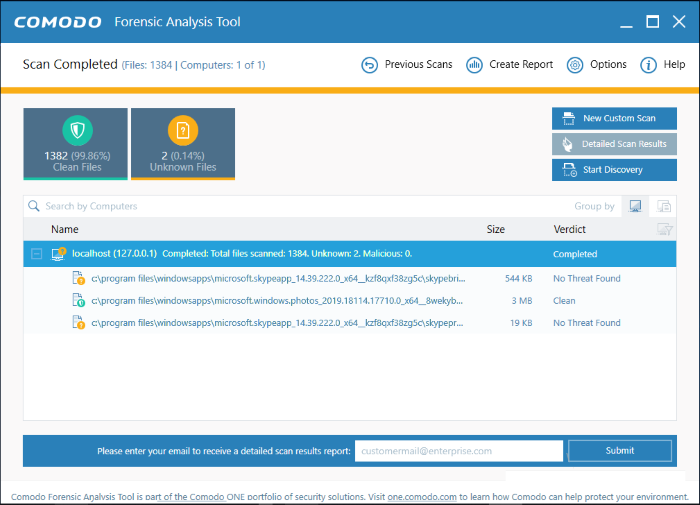Open Previous Scans history icon
The height and width of the screenshot is (505, 700).
(x=369, y=65)
